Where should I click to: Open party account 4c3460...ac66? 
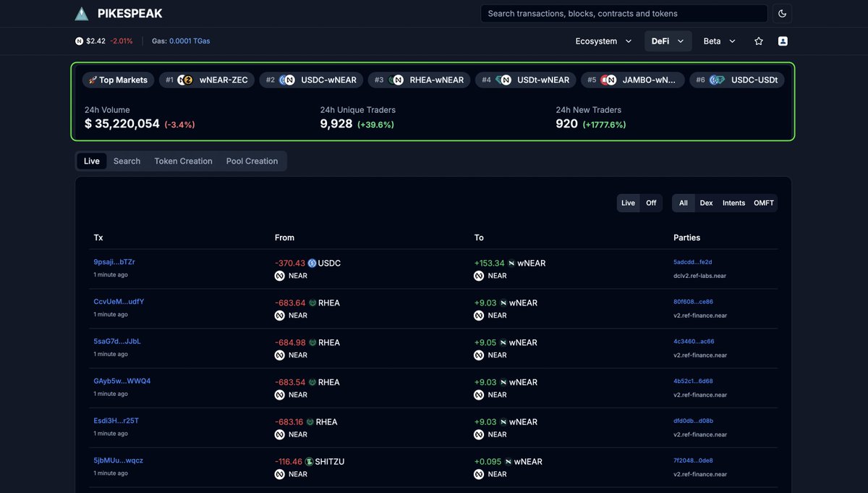pos(693,342)
